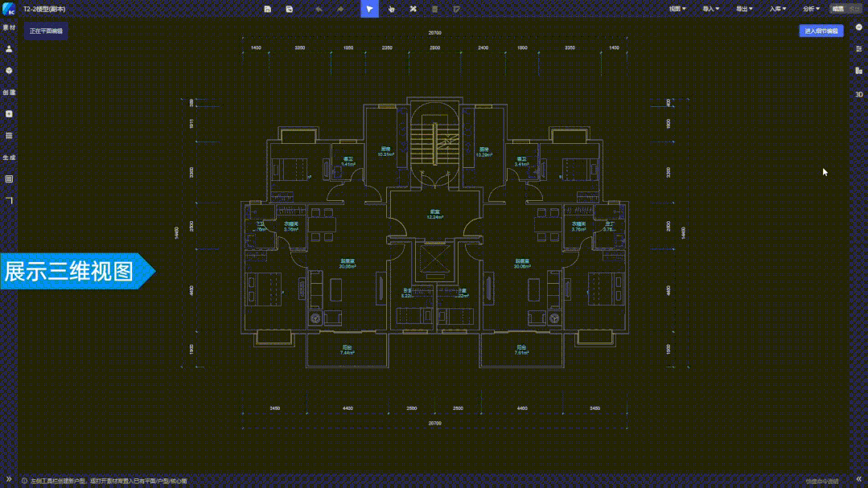Viewport: 868px width, 488px height.
Task: Click the 进入细节编辑 button
Action: click(821, 31)
